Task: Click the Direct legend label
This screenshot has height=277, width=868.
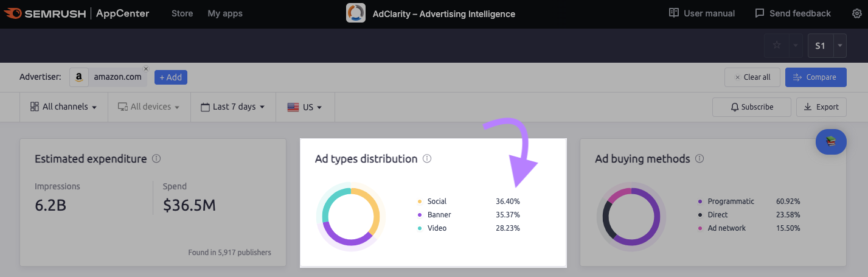Action: pyautogui.click(x=718, y=215)
